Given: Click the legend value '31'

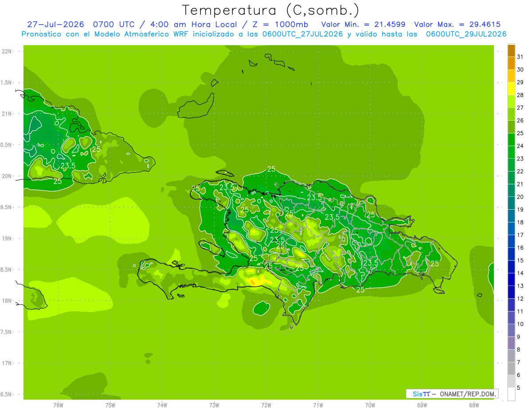Looking at the screenshot, I should pos(520,57).
